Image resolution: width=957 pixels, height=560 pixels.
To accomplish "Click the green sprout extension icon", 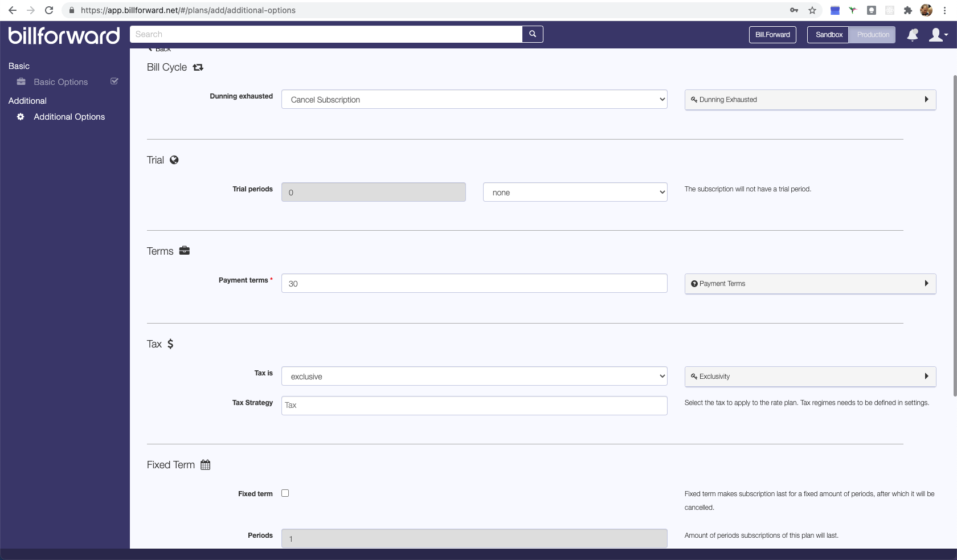I will [853, 10].
